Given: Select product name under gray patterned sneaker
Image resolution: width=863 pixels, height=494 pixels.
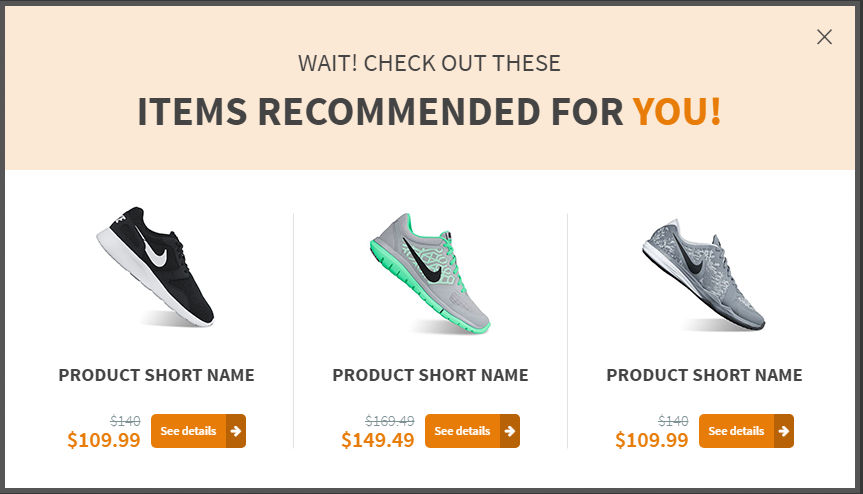Looking at the screenshot, I should pos(704,375).
